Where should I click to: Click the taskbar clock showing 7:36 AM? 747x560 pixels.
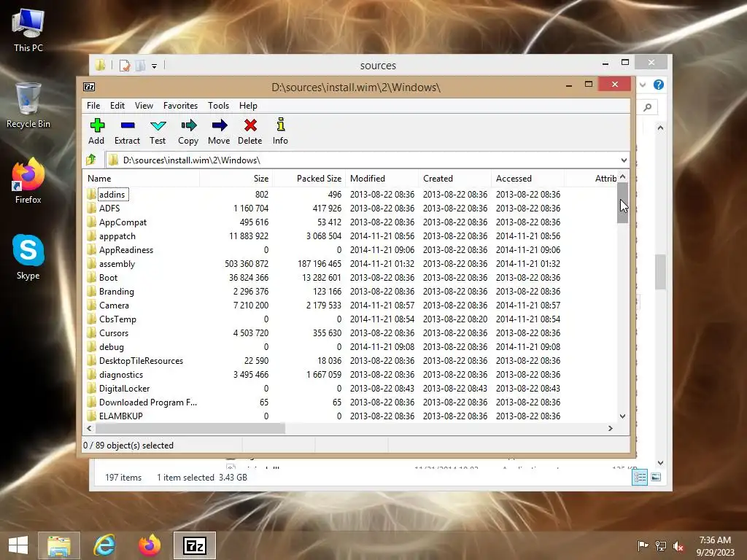715,546
